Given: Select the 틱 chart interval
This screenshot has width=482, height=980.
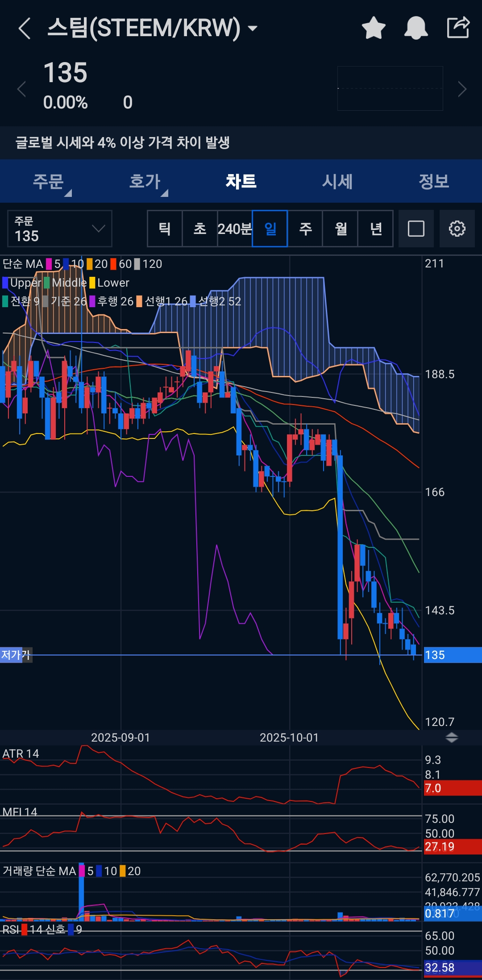Looking at the screenshot, I should pyautogui.click(x=165, y=229).
